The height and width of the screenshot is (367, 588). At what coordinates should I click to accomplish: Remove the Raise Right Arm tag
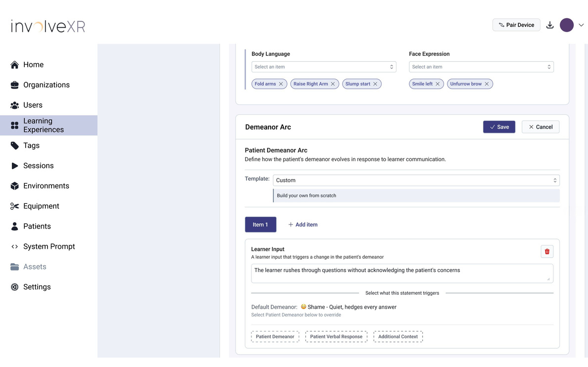tap(333, 84)
